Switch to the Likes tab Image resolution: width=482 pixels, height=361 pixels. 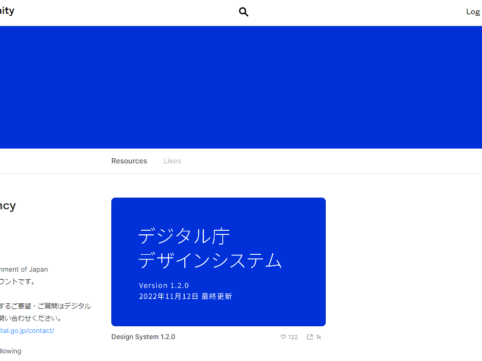172,161
